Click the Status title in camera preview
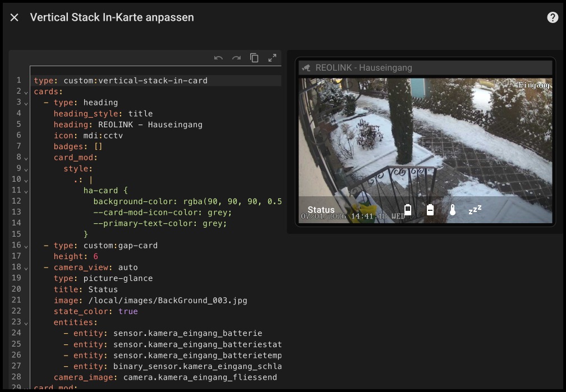The image size is (566, 392). [x=321, y=210]
